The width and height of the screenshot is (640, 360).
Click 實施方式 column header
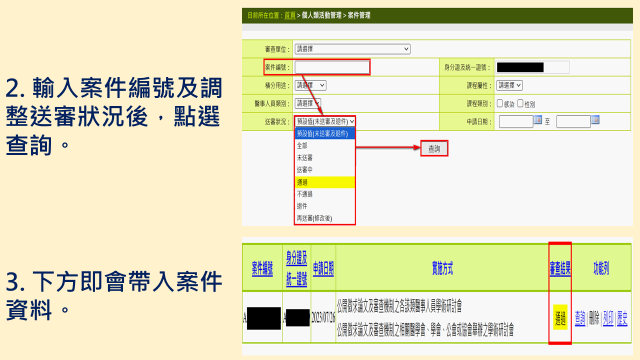coord(442,269)
